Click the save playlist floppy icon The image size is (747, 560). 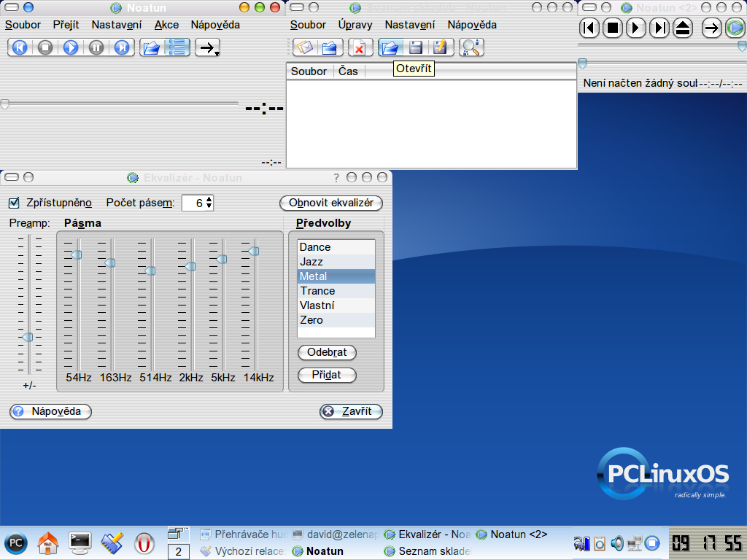pyautogui.click(x=416, y=47)
